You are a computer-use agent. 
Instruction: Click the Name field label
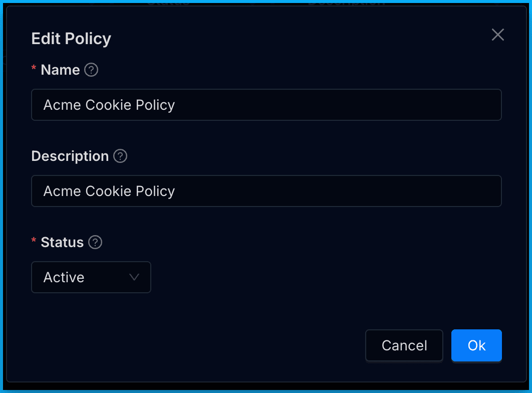pos(60,70)
